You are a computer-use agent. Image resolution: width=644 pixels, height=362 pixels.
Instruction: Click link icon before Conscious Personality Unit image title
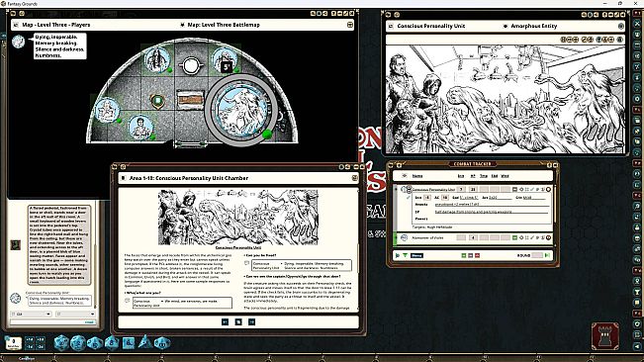point(391,26)
